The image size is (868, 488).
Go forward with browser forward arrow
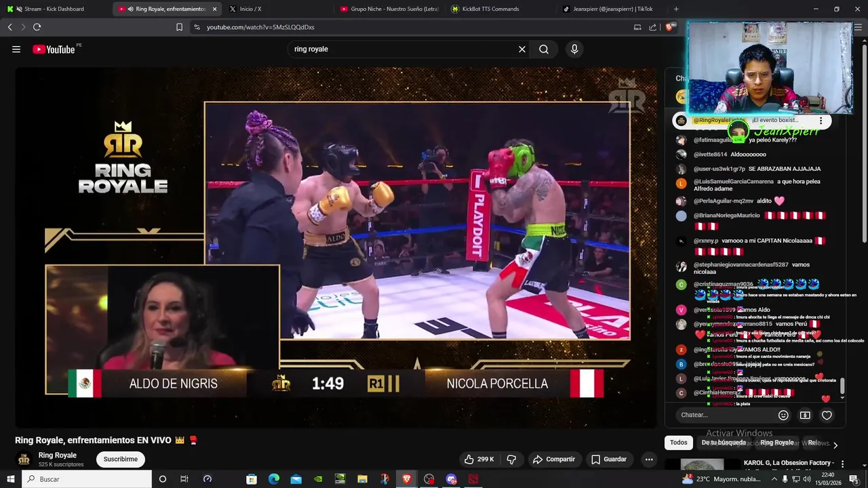click(x=23, y=27)
